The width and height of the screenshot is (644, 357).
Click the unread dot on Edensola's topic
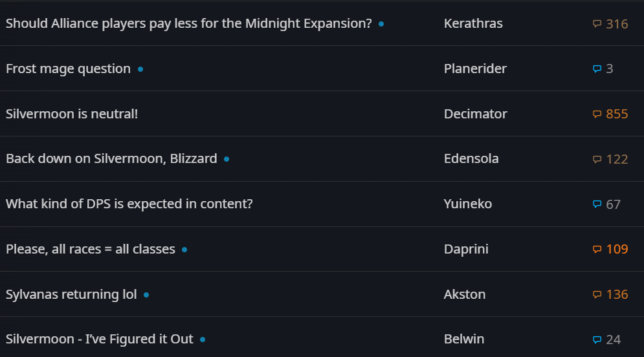227,159
